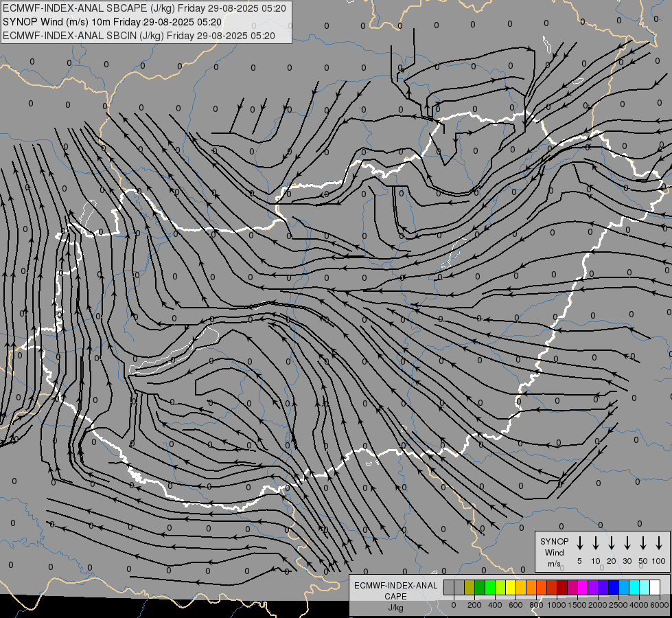
Task: Click the 'Wind' label in wind legend
Action: pyautogui.click(x=554, y=552)
